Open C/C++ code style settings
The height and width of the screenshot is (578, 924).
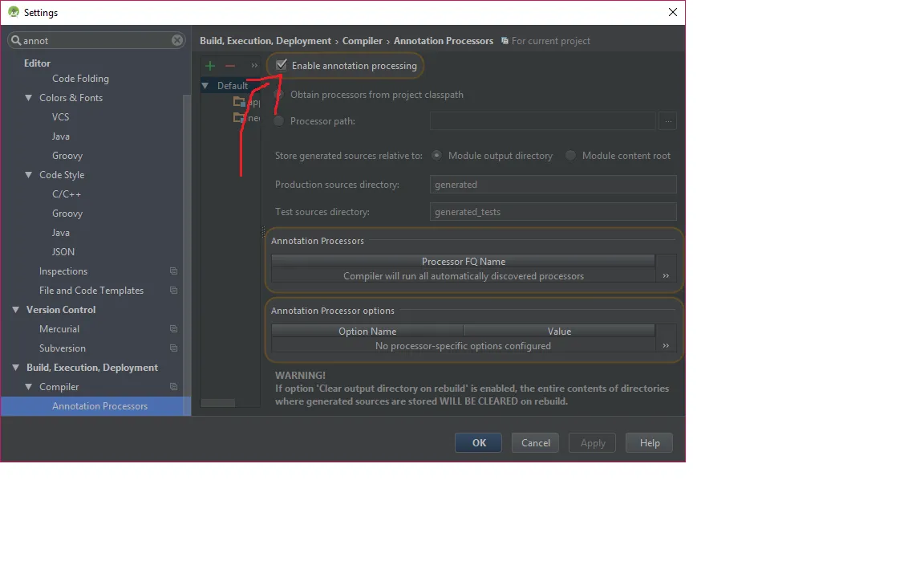67,194
